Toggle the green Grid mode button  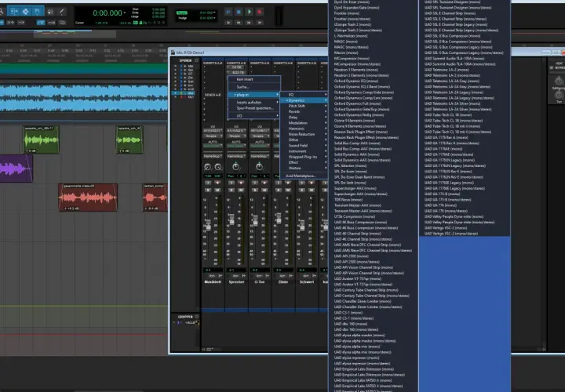(x=181, y=13)
